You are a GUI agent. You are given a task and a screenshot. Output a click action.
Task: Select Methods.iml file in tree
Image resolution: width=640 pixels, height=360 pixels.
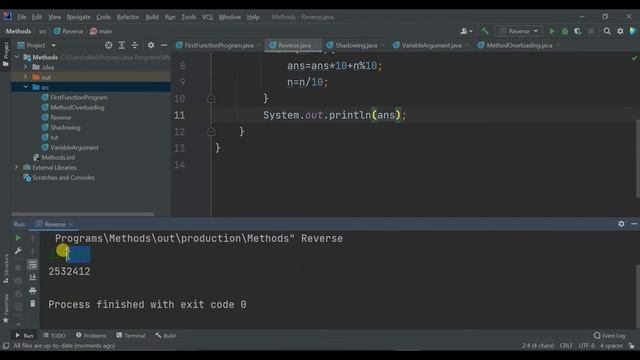pyautogui.click(x=58, y=158)
